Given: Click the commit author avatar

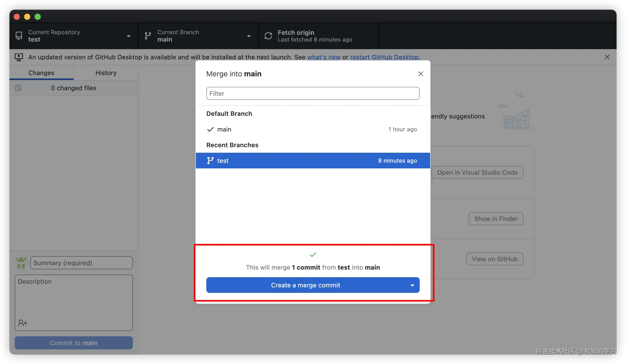Looking at the screenshot, I should click(21, 263).
